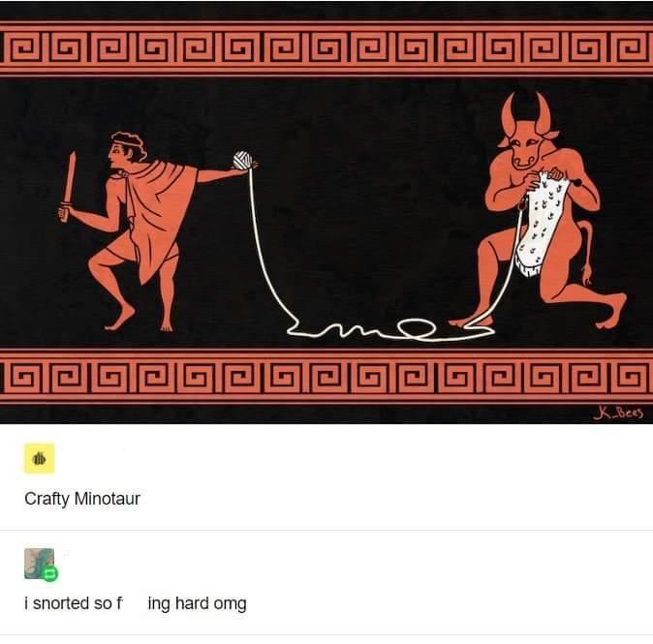The image size is (653, 644).
Task: Select the white ball of yarn
Action: (243, 161)
